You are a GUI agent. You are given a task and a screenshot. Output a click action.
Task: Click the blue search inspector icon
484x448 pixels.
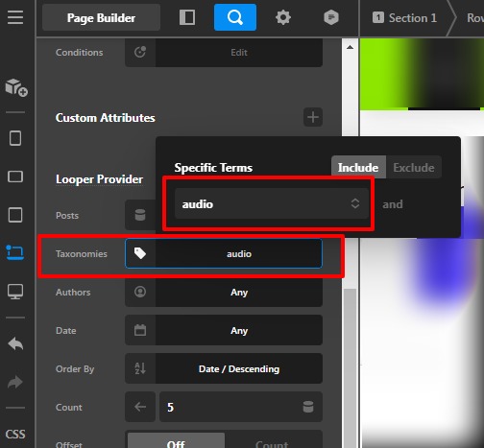pos(235,17)
